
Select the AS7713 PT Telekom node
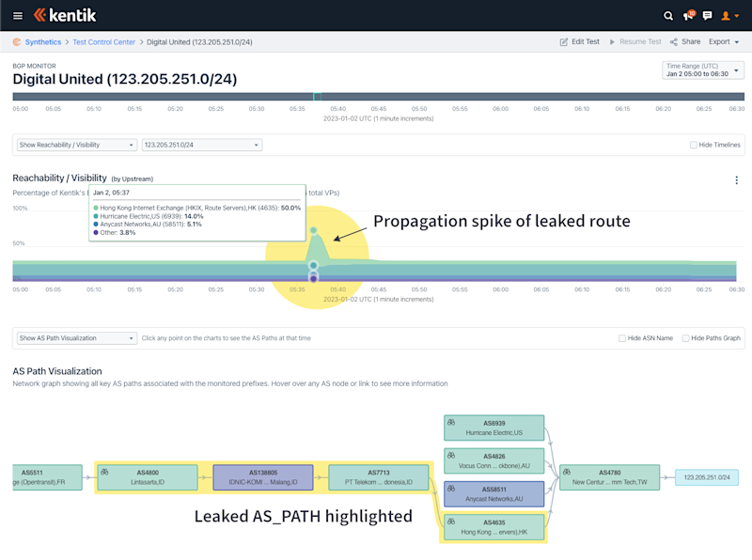[379, 477]
